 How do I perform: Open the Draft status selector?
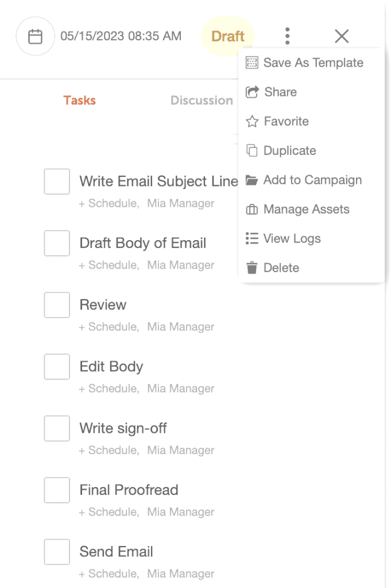(228, 36)
